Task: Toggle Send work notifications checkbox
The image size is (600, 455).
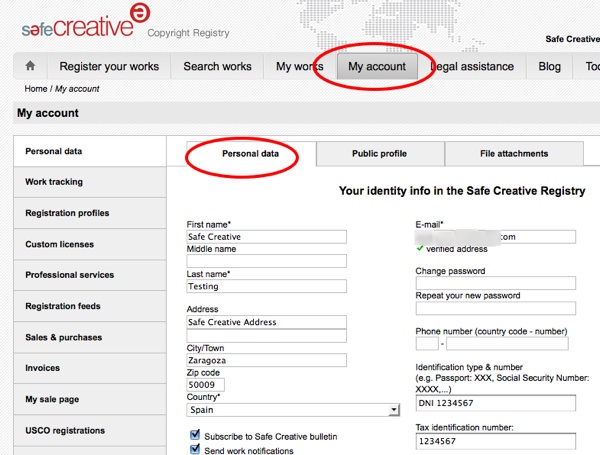Action: [194, 450]
